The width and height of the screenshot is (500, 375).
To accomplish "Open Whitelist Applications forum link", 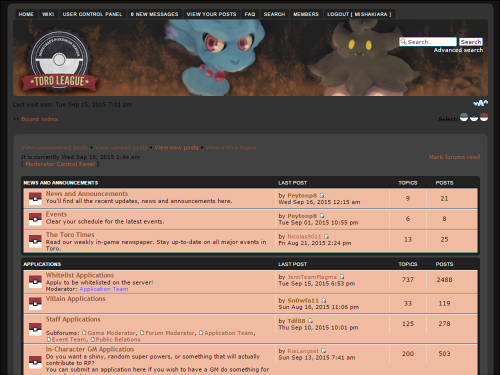I will [x=80, y=275].
